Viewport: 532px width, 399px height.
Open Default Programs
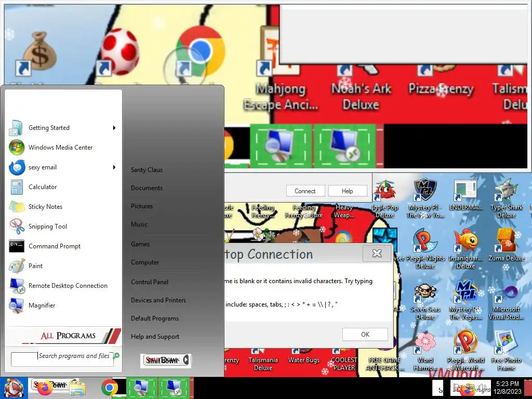pyautogui.click(x=155, y=318)
